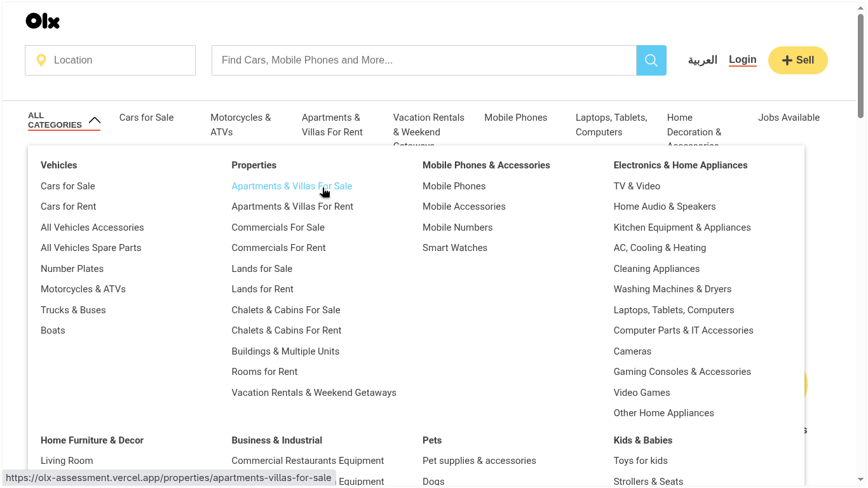Open the Location field
Viewport: 868px width, 488px height.
click(110, 60)
